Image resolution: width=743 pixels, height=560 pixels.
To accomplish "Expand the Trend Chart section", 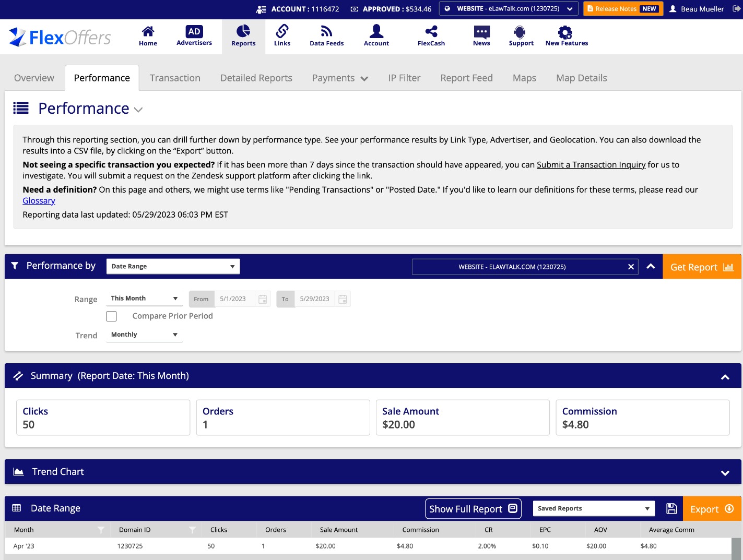I will [x=725, y=473].
